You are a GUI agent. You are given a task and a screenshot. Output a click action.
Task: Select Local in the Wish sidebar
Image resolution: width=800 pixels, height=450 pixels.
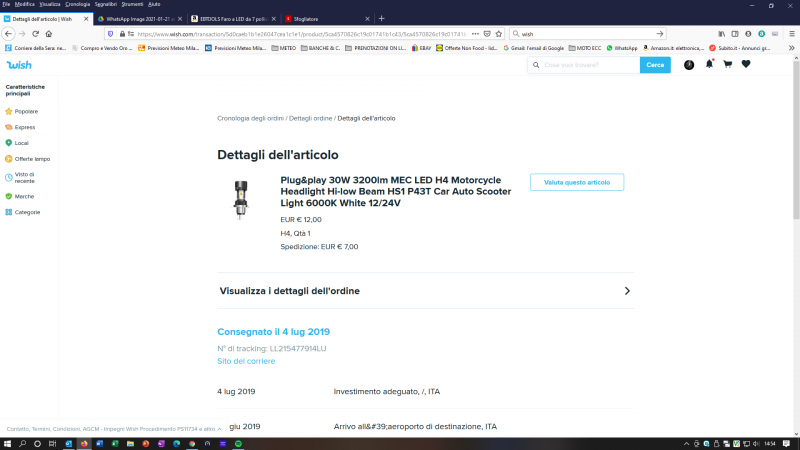17,143
